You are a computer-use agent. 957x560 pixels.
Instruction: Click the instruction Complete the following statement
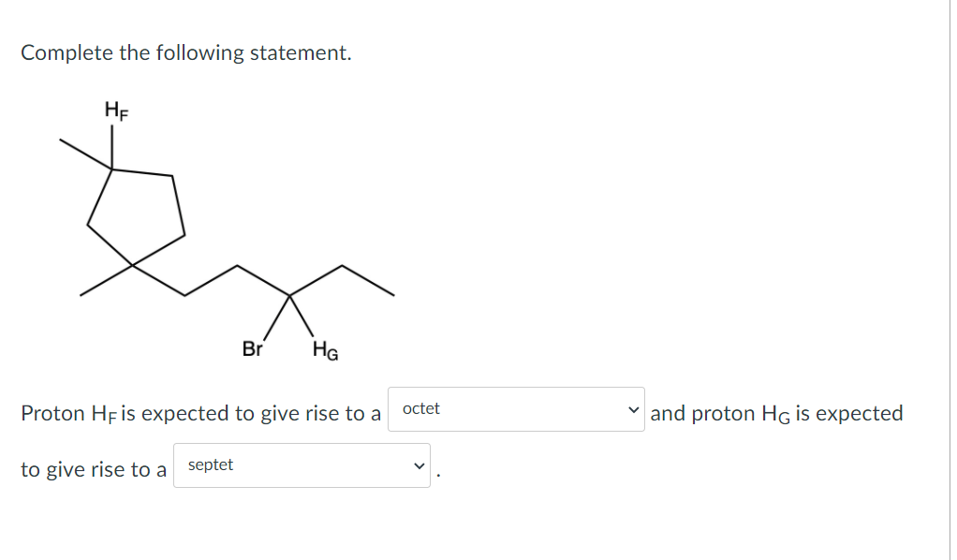(x=185, y=53)
